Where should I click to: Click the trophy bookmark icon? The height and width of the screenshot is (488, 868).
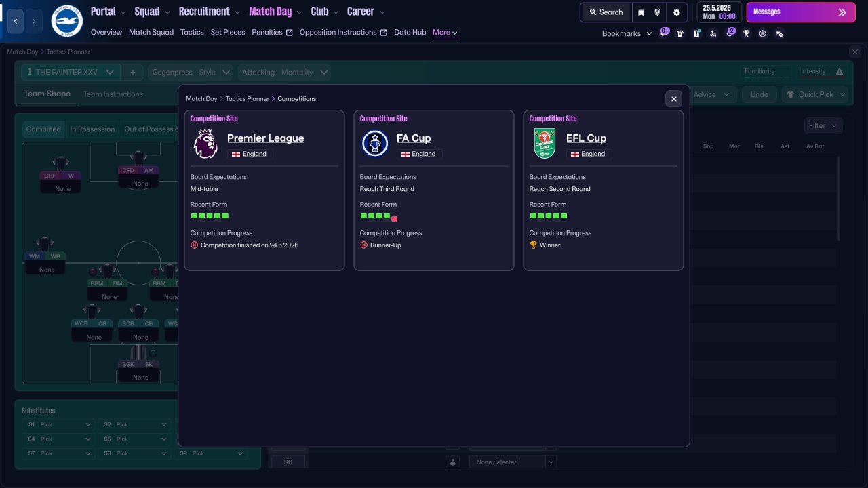747,33
